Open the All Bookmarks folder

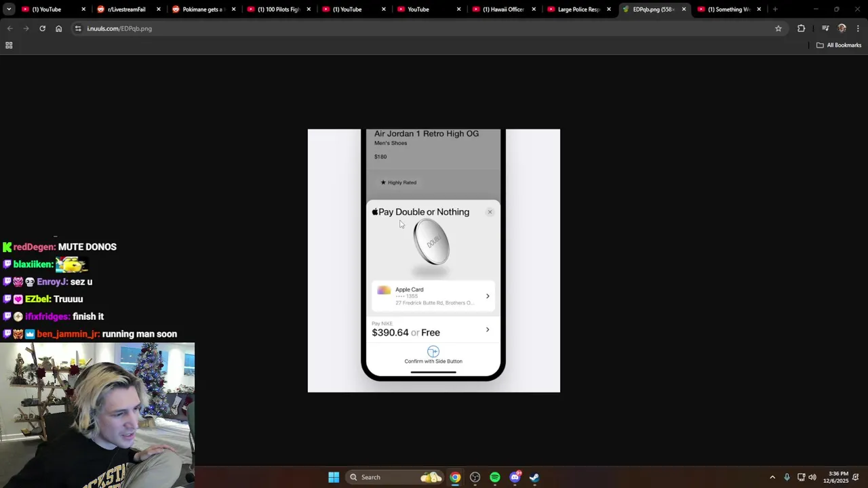tap(838, 45)
